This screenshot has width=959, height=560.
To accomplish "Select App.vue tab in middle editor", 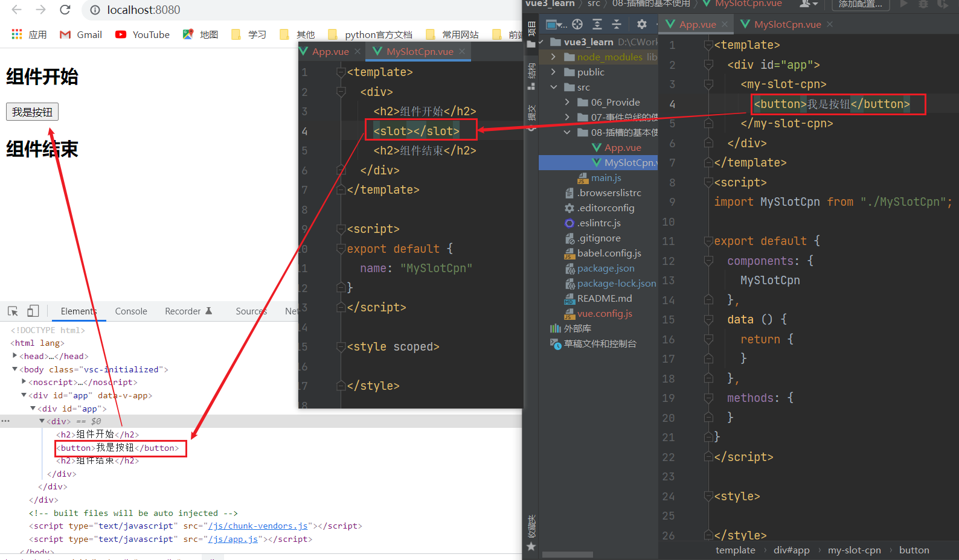I will tap(324, 51).
